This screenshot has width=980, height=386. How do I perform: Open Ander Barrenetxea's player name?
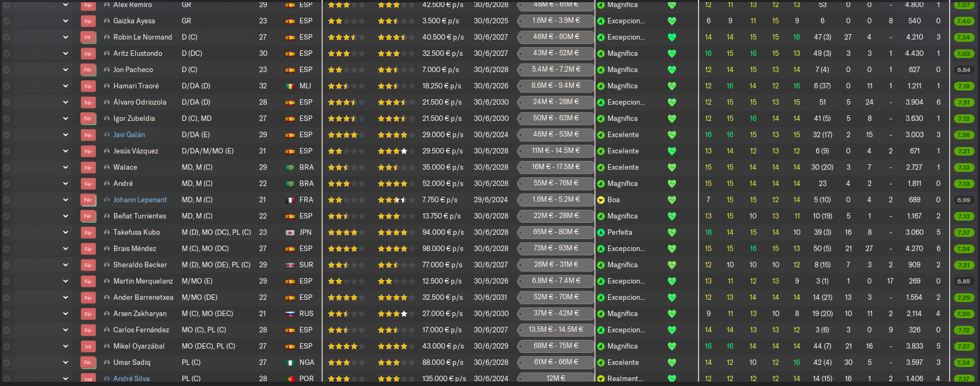pyautogui.click(x=143, y=298)
